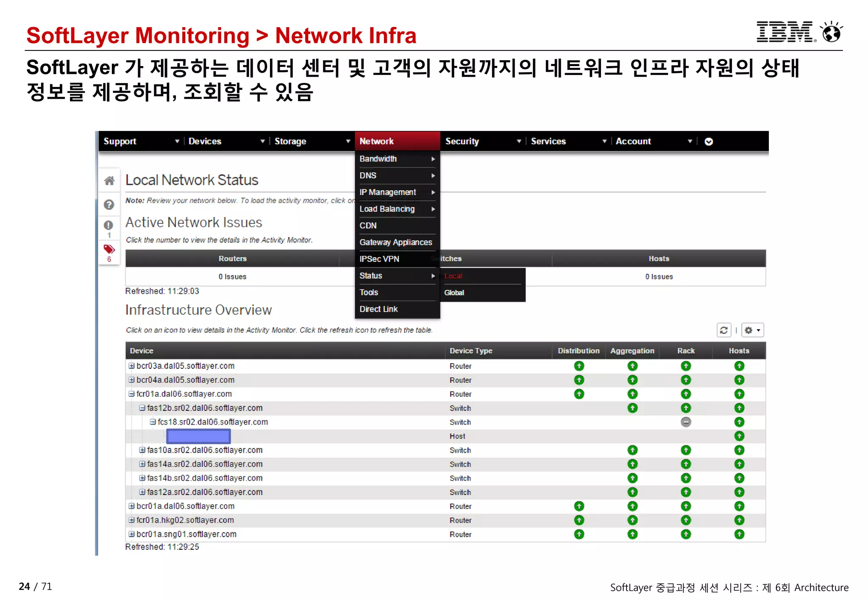868x601 pixels.
Task: Click the Device column header
Action: click(285, 351)
